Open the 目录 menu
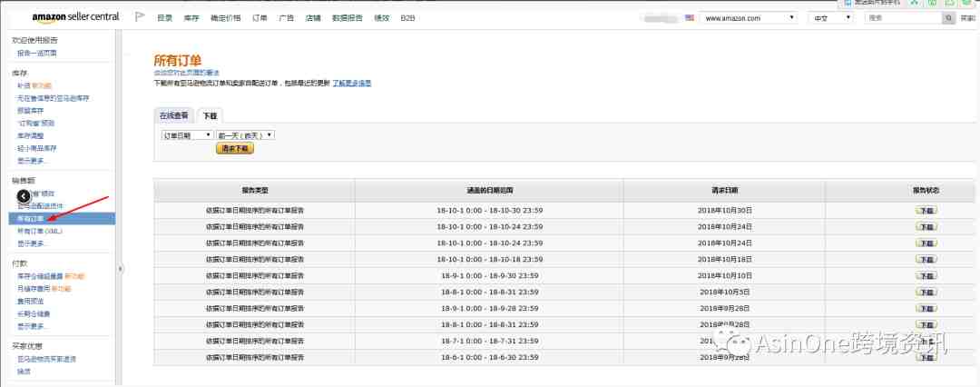 (x=164, y=18)
